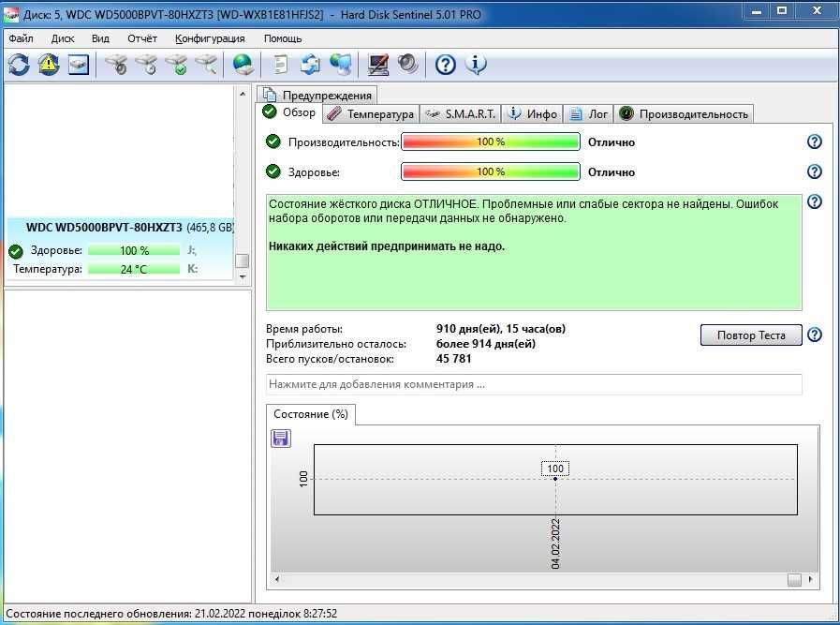Click the disk list Здоровье 100 % bar

click(134, 250)
